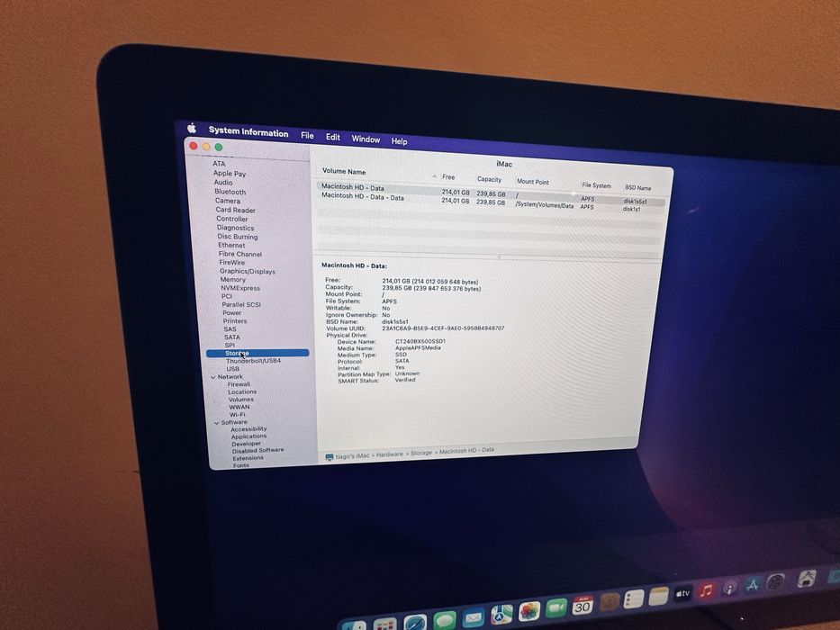Select Memory in the sidebar
840x630 pixels.
[232, 280]
